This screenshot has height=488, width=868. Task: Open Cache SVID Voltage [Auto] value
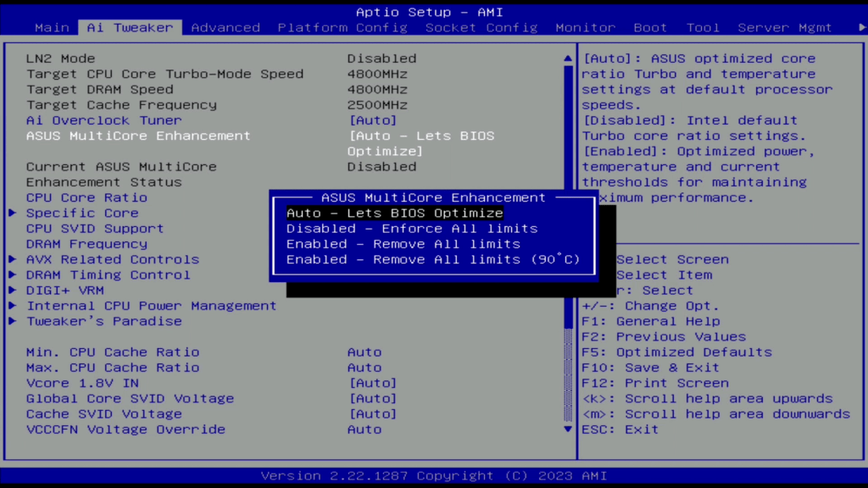373,413
